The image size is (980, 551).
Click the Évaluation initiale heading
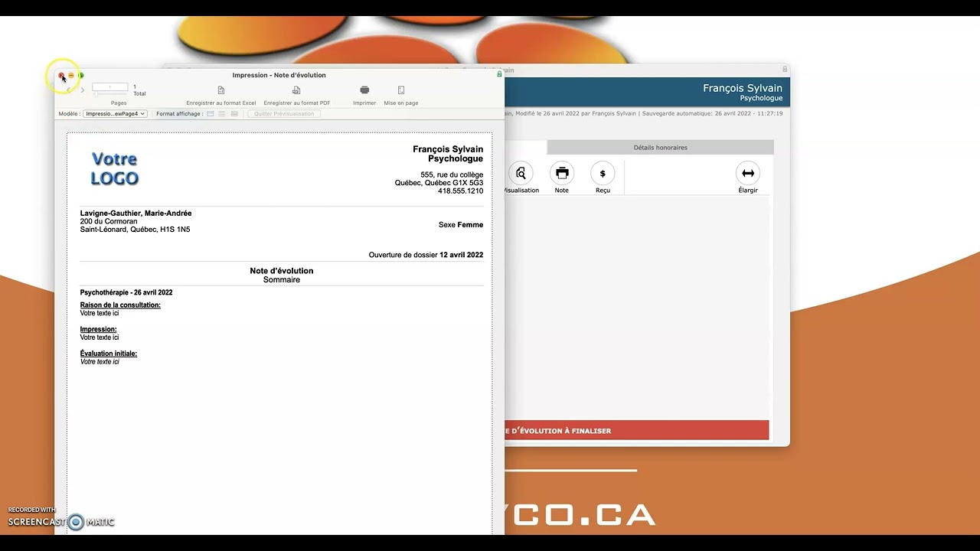(109, 354)
